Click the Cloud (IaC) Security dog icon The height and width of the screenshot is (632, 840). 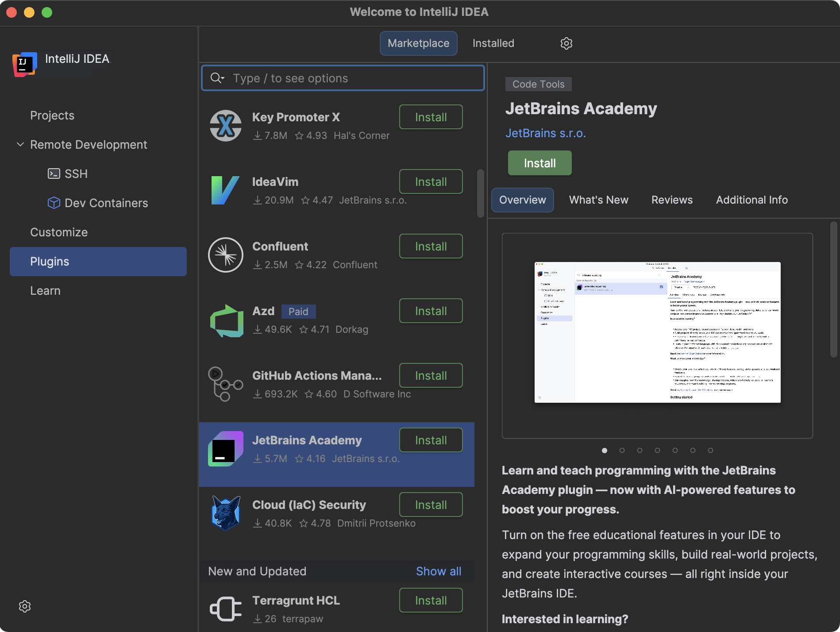coord(226,513)
